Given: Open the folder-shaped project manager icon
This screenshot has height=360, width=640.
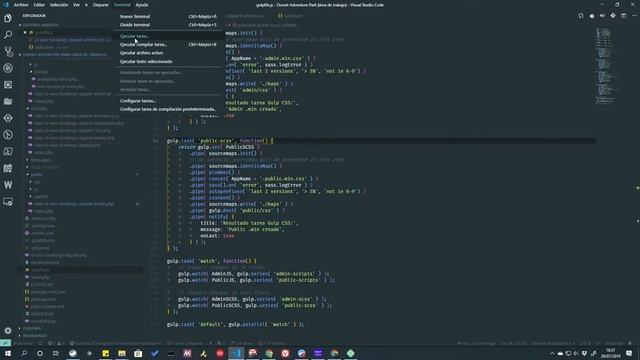Looking at the screenshot, I should (8, 101).
